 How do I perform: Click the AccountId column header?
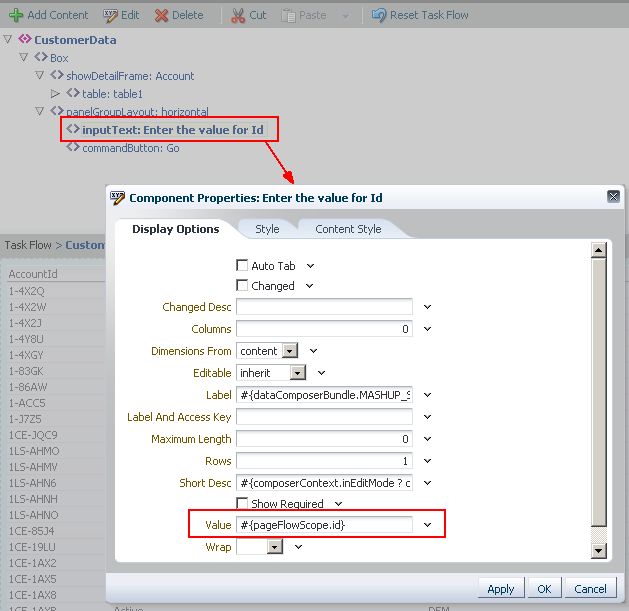tap(33, 274)
